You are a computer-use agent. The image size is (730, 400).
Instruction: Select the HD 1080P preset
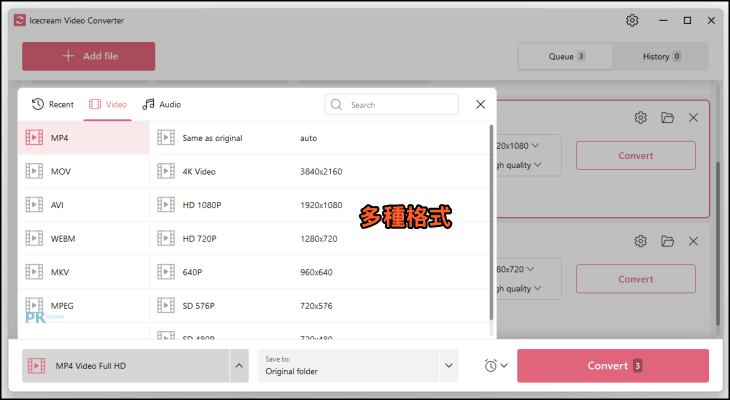click(x=319, y=205)
